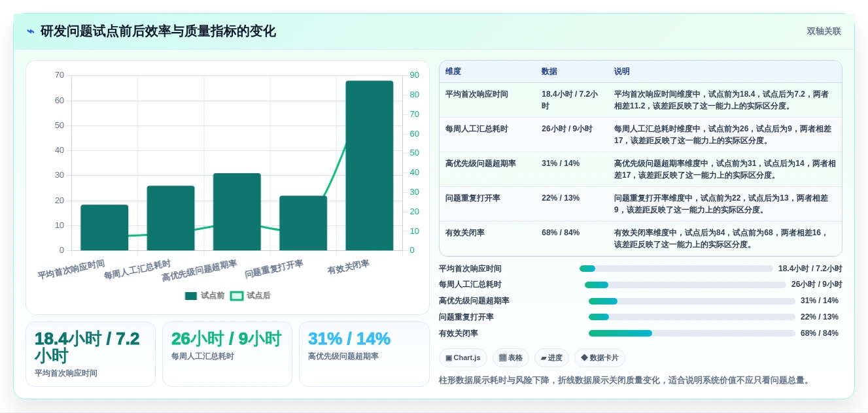Toggle the 试点前 legend entry
The image size is (868, 413).
(205, 296)
